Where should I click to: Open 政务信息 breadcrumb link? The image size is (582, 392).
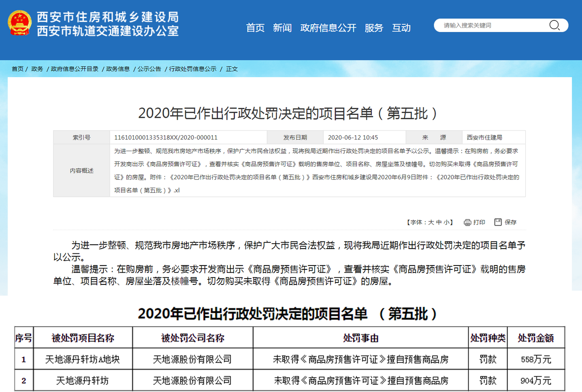tap(118, 69)
